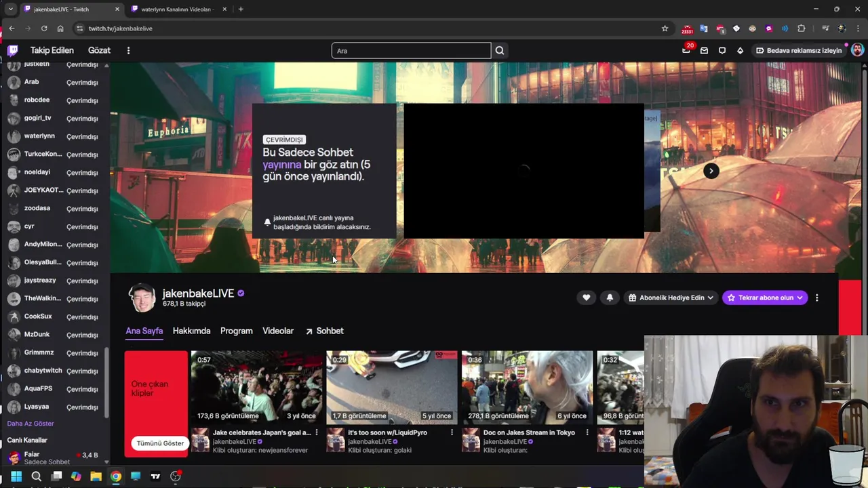Open File Explorer from taskbar
The height and width of the screenshot is (488, 868).
click(x=96, y=476)
